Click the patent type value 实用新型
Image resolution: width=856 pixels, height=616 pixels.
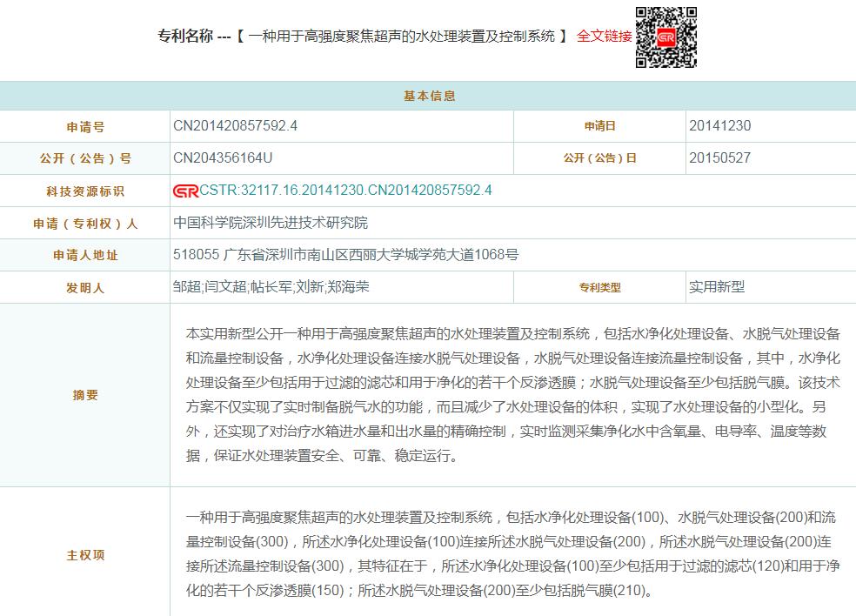[717, 286]
